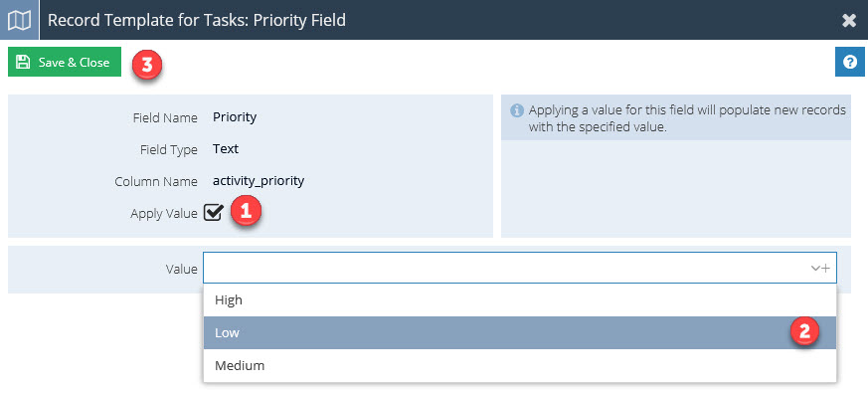The width and height of the screenshot is (868, 393).
Task: Open help with the question mark icon
Action: click(x=850, y=62)
